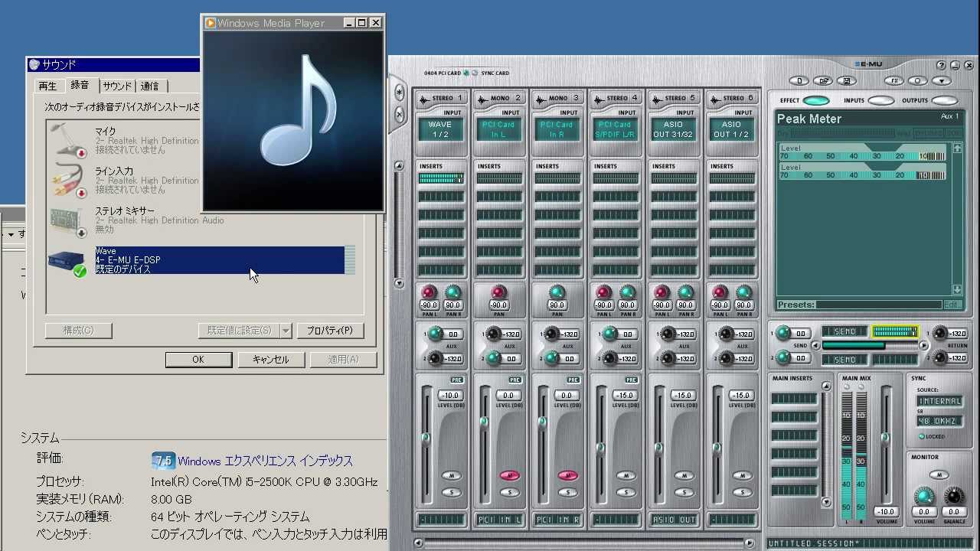Click the Monitor balance knob
The image size is (980, 551).
(953, 495)
